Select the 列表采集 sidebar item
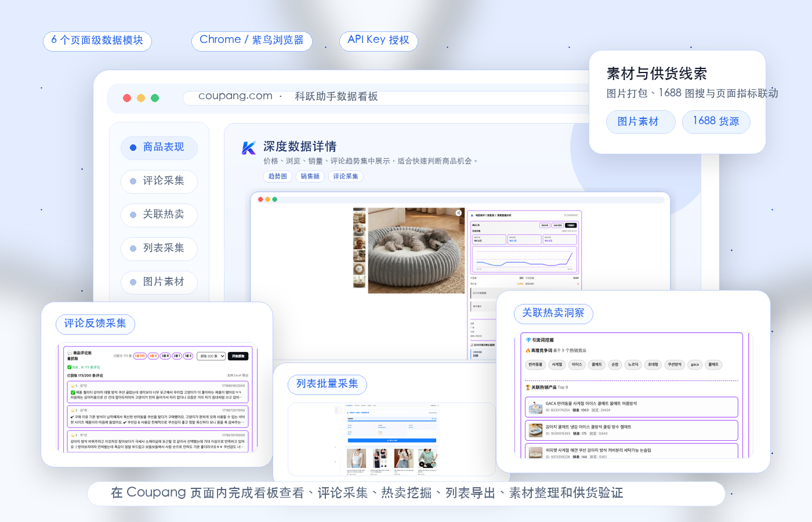The width and height of the screenshot is (812, 522). [x=159, y=248]
